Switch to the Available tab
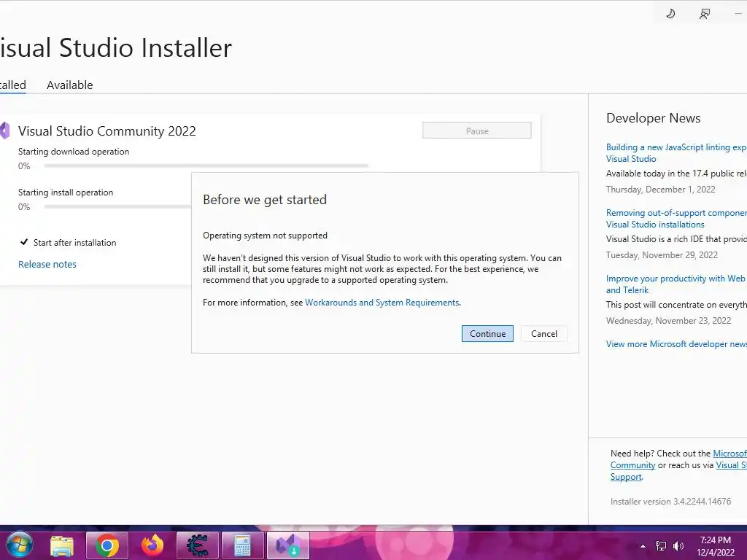The width and height of the screenshot is (747, 560). [x=69, y=85]
